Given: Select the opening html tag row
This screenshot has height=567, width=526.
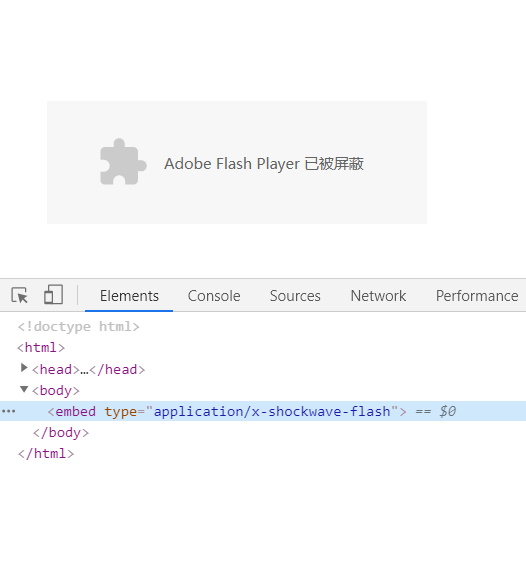Looking at the screenshot, I should tap(41, 348).
